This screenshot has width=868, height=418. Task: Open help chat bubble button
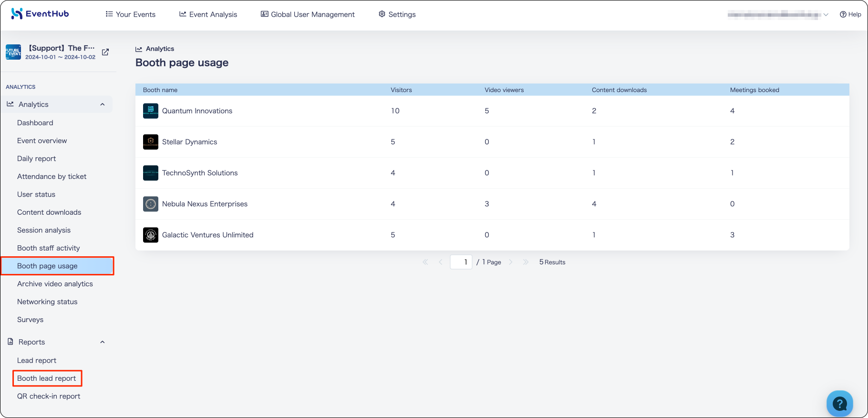839,404
